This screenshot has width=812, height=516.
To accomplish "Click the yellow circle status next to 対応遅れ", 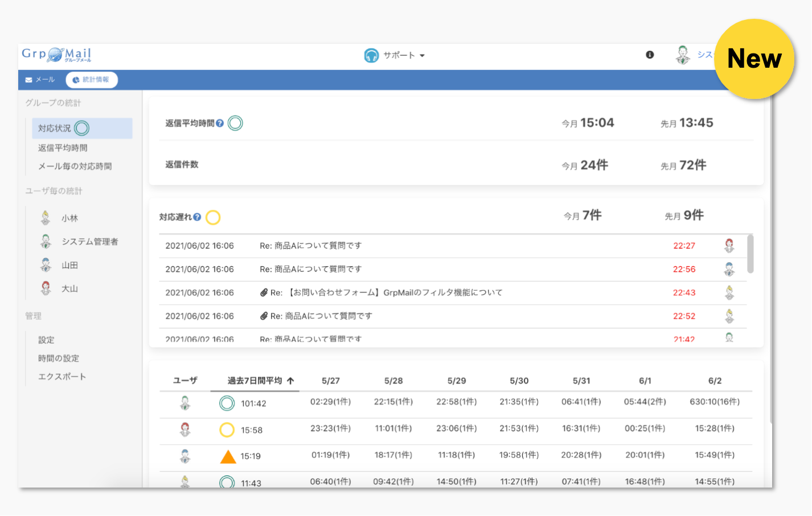I will point(213,217).
